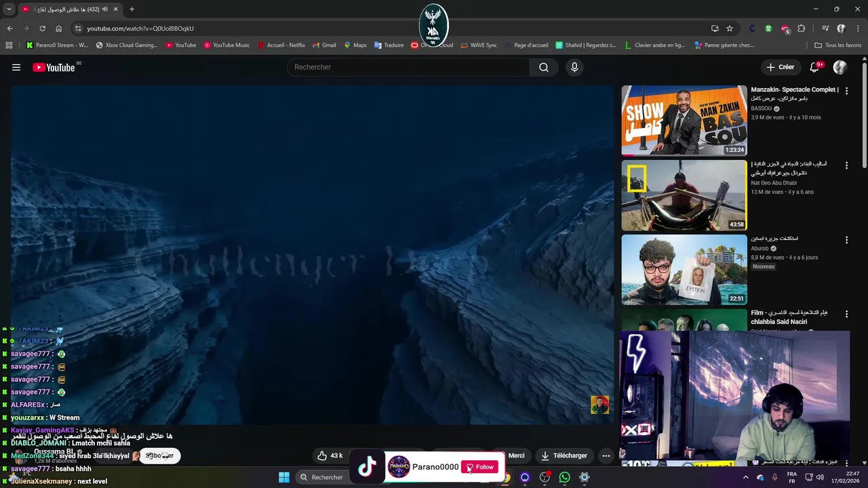Viewport: 868px width, 488px height.
Task: Click the YouTube search magnifier button
Action: [x=544, y=67]
